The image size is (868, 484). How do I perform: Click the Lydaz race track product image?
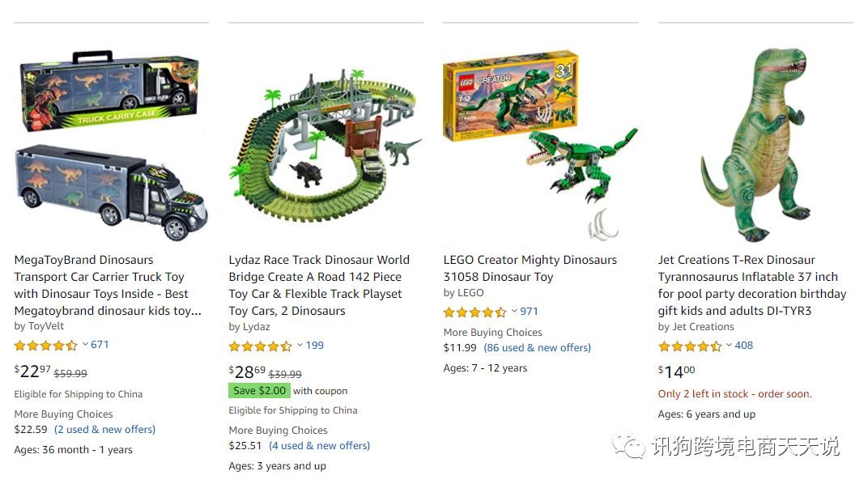pos(325,146)
